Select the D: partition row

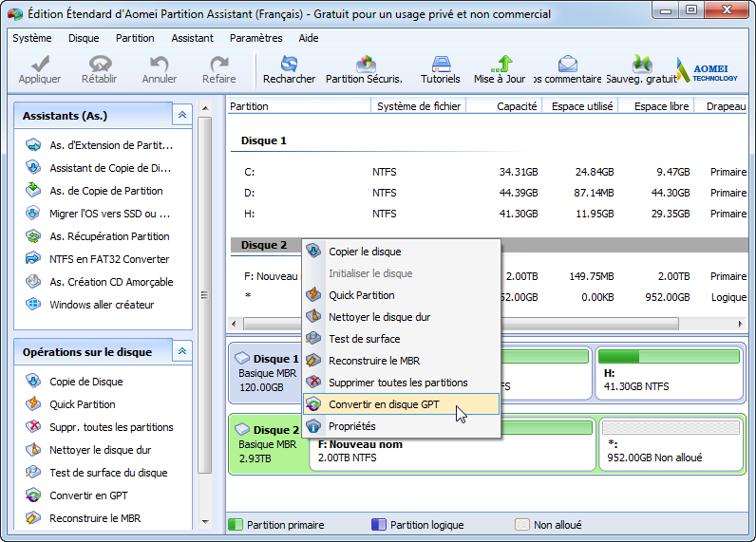[488, 193]
